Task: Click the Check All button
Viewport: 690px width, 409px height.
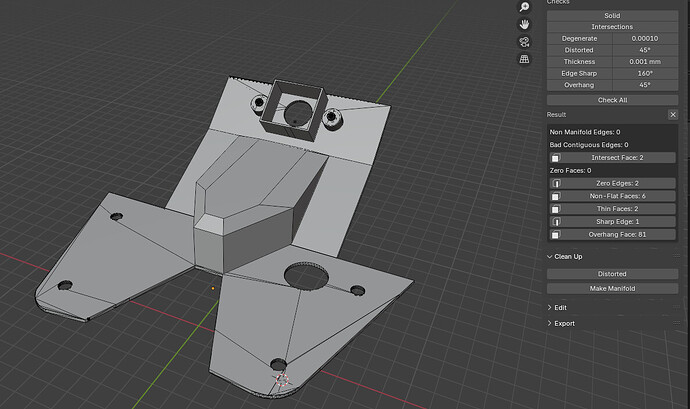Action: click(612, 100)
